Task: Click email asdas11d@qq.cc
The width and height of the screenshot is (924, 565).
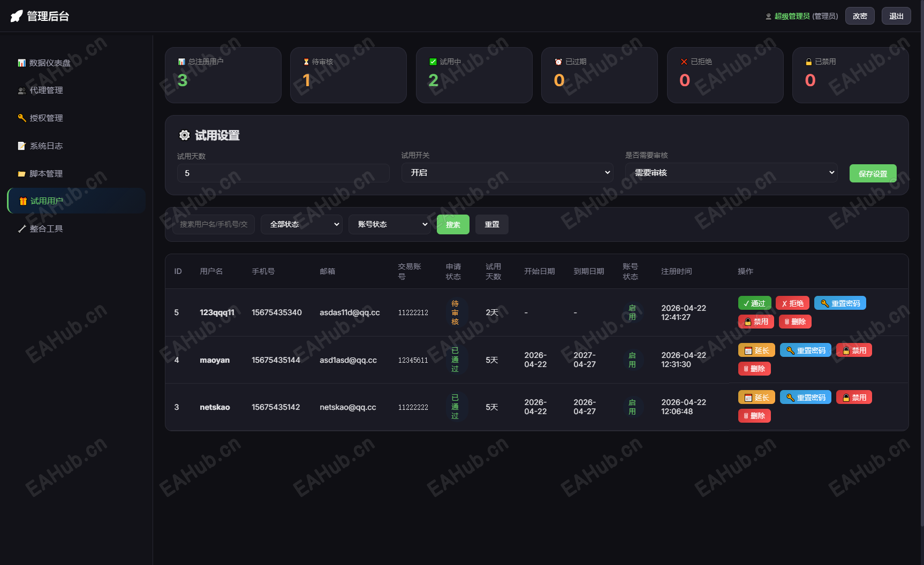Action: [350, 312]
